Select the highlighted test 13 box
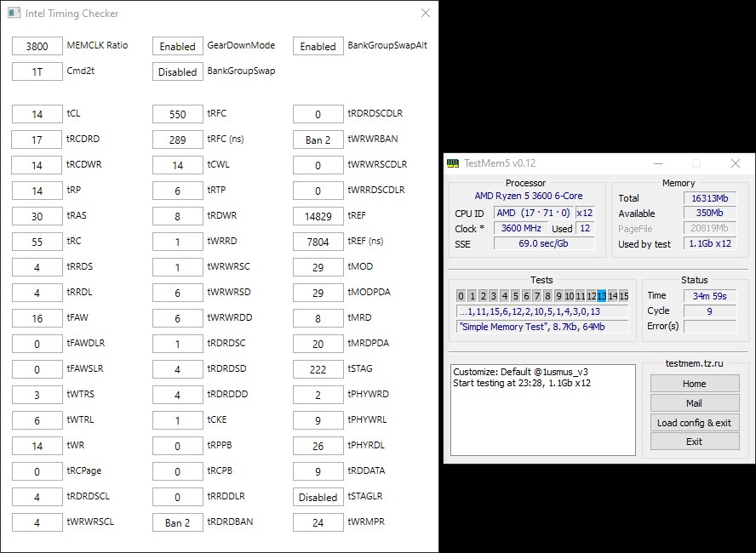This screenshot has width=756, height=553. pyautogui.click(x=601, y=296)
